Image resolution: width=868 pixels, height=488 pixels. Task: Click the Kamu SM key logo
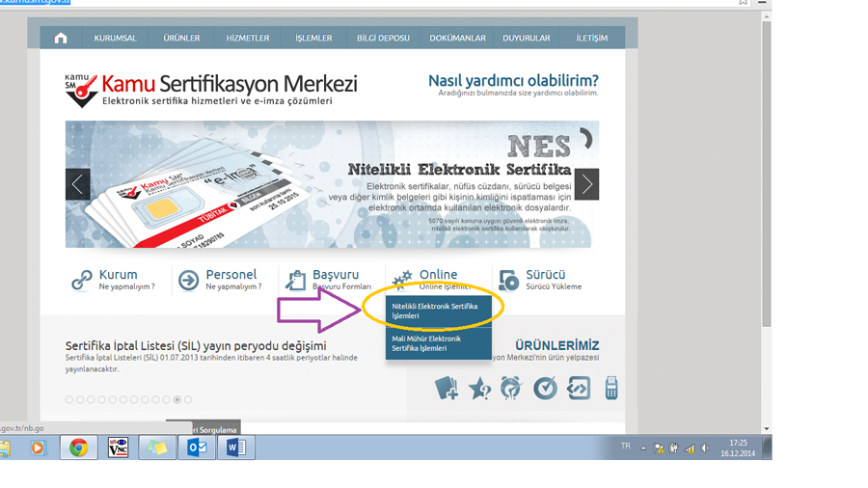point(81,91)
